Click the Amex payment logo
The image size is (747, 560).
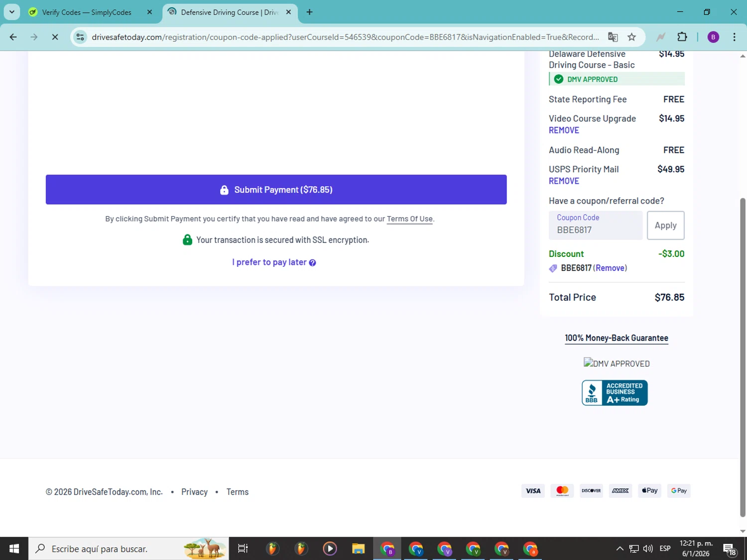coord(621,491)
